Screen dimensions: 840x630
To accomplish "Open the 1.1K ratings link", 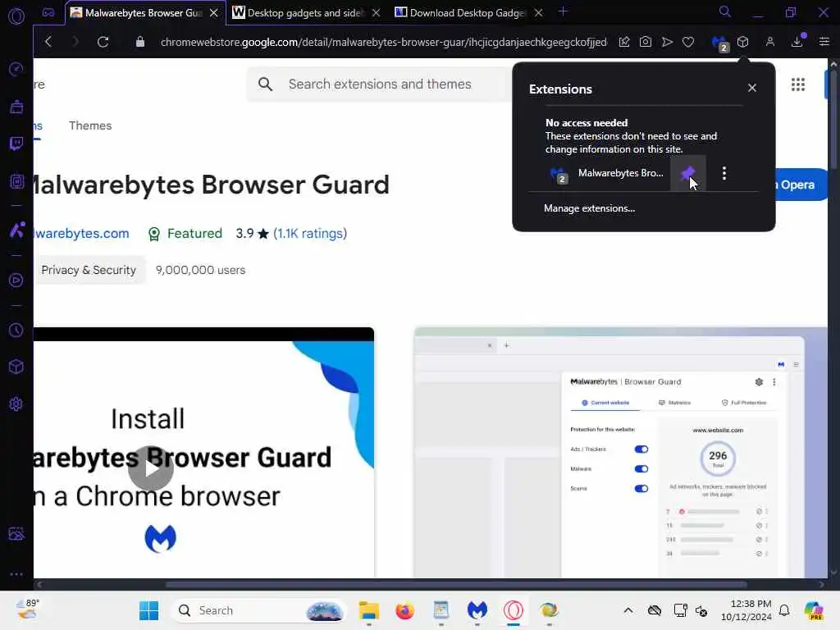I will click(x=310, y=234).
